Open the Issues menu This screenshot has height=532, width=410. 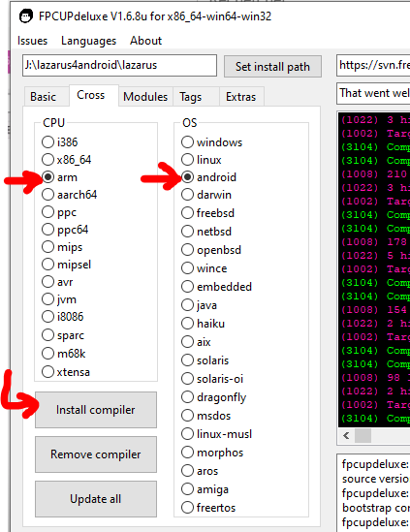(x=32, y=41)
